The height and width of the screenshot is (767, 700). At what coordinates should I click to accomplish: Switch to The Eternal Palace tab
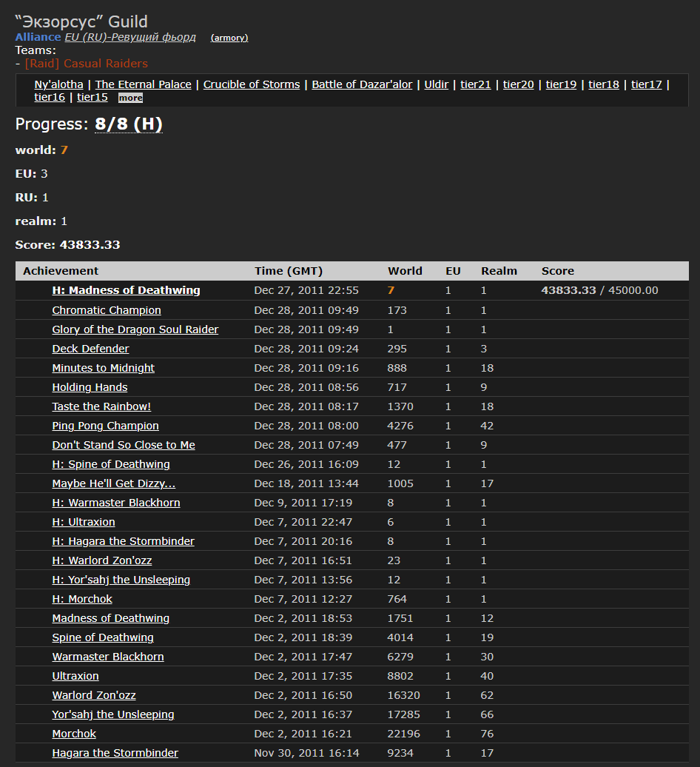coord(144,84)
